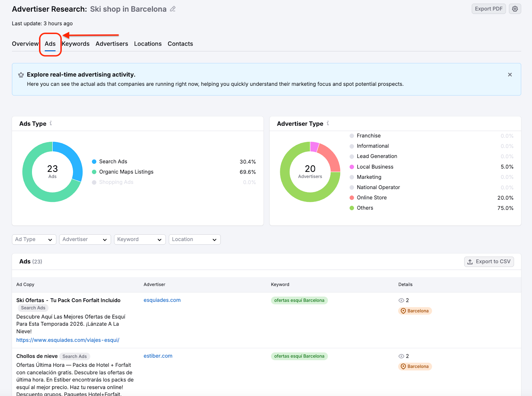Expand the Keyword filter dropdown
Viewport: 532px width, 396px height.
pos(140,239)
